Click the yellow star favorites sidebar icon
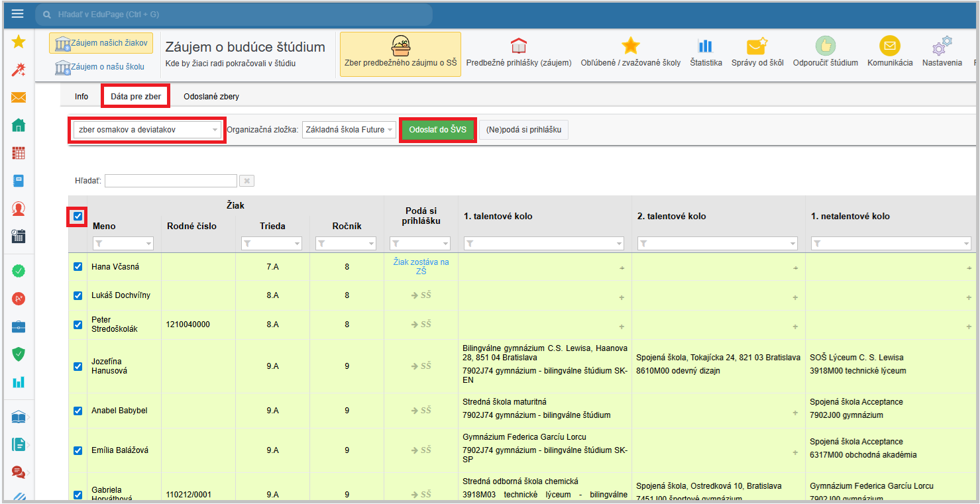 (19, 42)
